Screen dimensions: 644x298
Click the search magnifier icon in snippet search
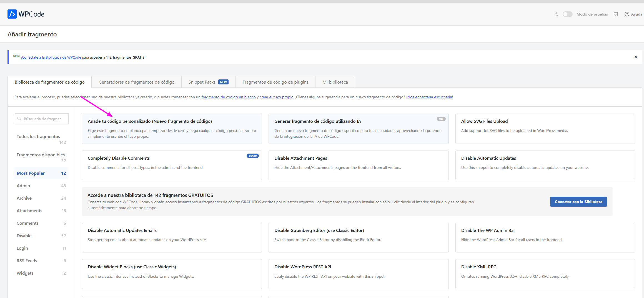click(19, 119)
